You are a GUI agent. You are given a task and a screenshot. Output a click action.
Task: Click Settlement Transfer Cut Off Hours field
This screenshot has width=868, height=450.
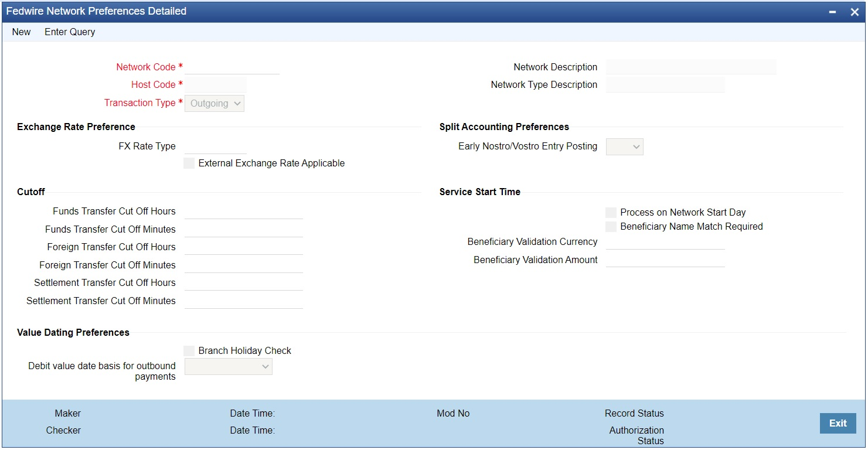coord(244,283)
